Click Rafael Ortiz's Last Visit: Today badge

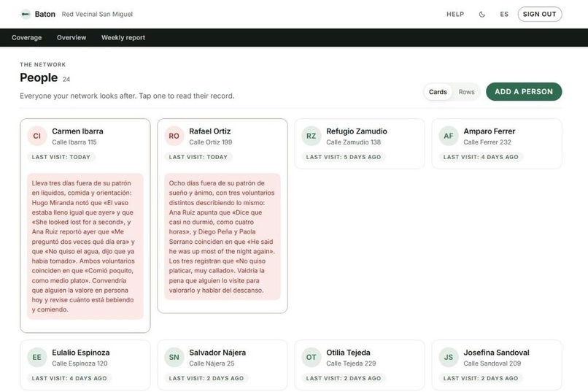pos(198,157)
